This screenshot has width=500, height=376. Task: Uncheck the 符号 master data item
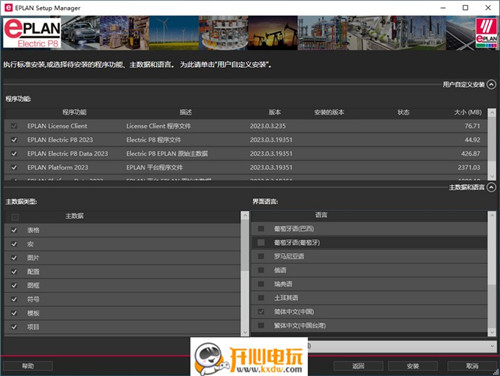pyautogui.click(x=14, y=299)
